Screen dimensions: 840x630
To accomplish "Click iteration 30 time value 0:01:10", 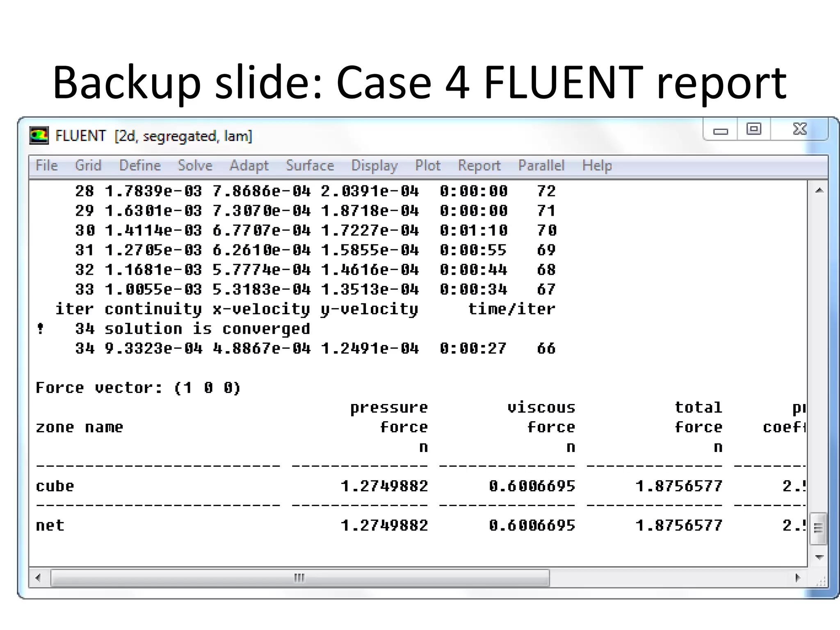I will (474, 230).
